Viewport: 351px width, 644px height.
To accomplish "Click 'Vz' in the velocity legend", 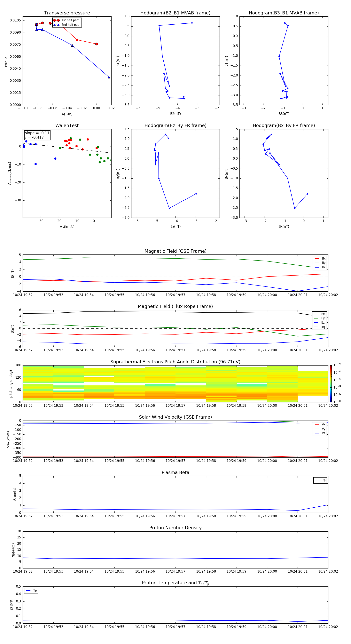I will (324, 433).
